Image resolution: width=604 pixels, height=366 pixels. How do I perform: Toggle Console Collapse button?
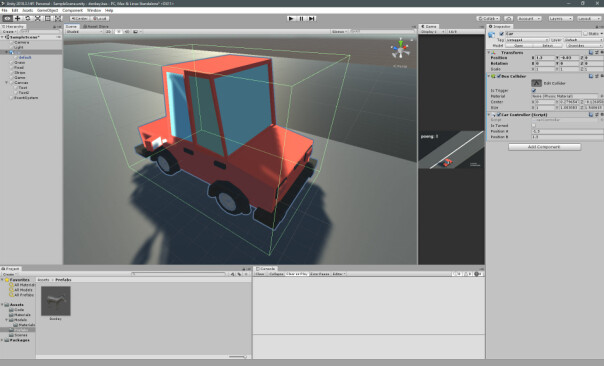coord(276,274)
